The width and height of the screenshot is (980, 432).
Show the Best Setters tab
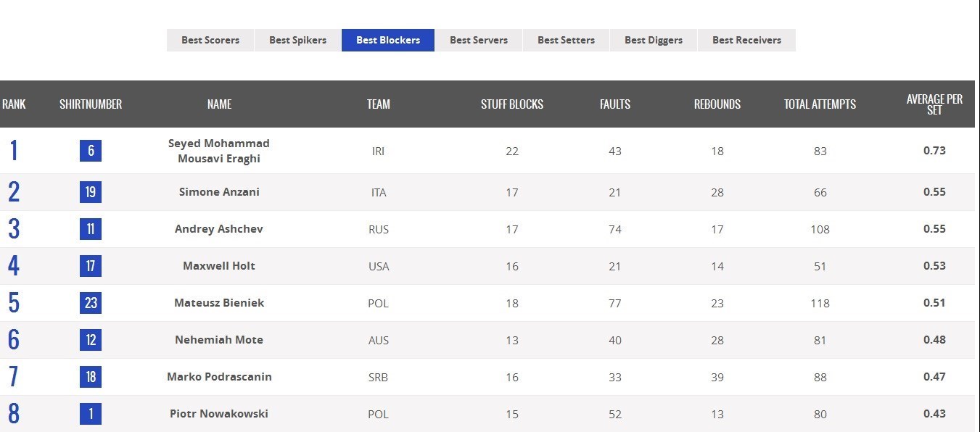(566, 40)
